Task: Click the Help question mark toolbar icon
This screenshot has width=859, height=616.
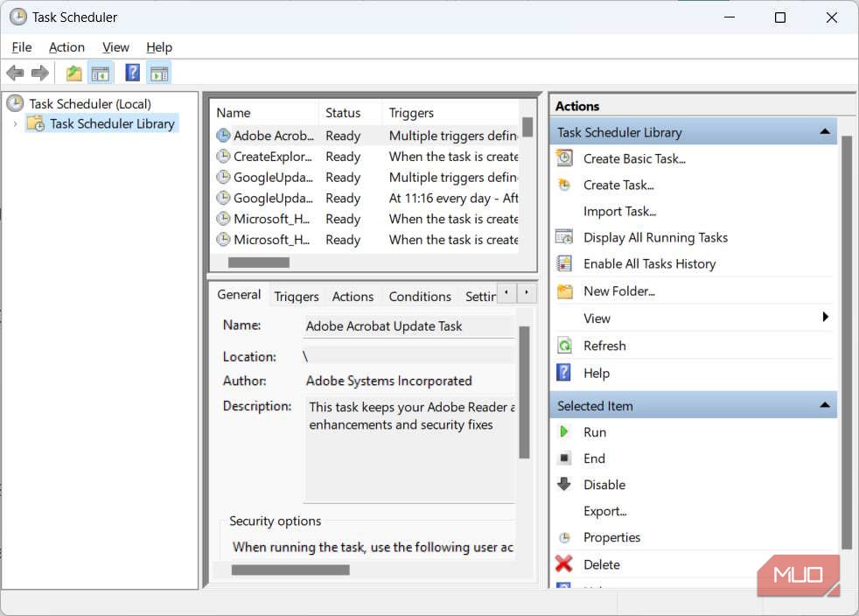Action: tap(131, 72)
